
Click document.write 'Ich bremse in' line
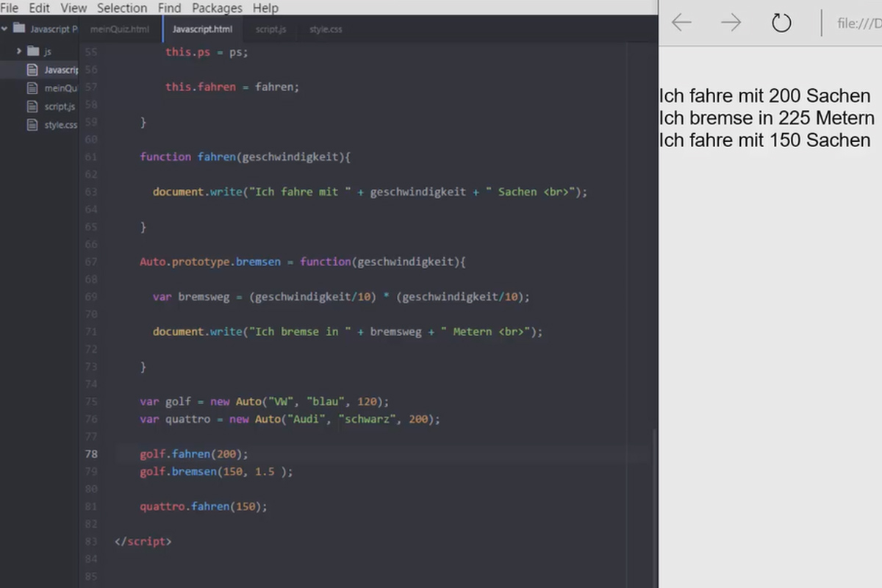[348, 331]
